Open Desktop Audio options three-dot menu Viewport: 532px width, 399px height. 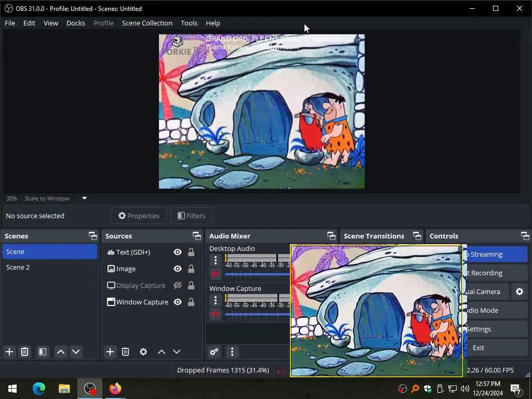216,261
